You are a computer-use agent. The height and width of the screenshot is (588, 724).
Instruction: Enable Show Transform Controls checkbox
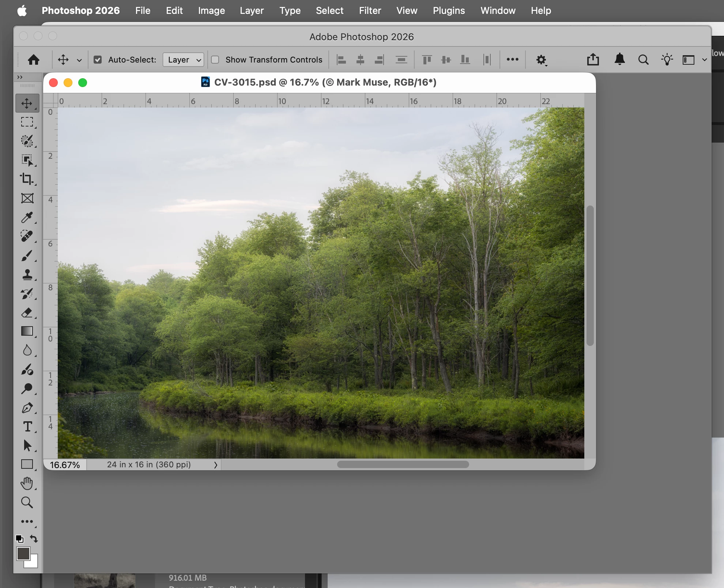click(215, 60)
